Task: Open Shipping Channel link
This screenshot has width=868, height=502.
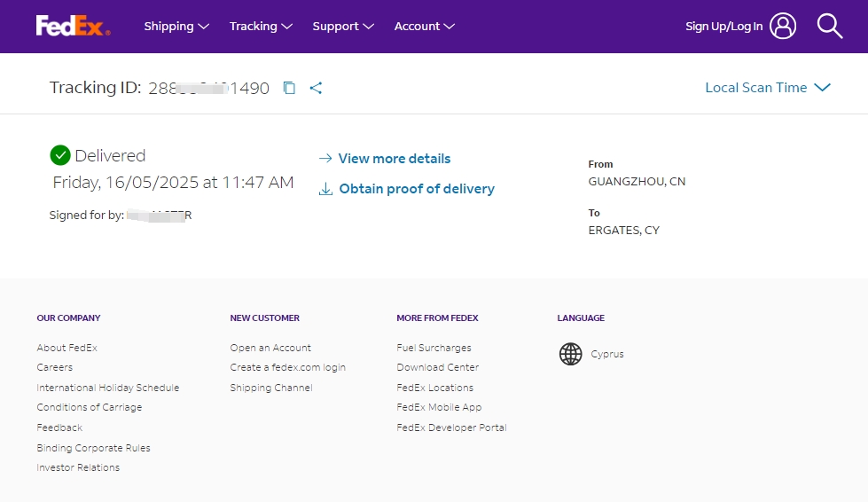Action: click(271, 388)
